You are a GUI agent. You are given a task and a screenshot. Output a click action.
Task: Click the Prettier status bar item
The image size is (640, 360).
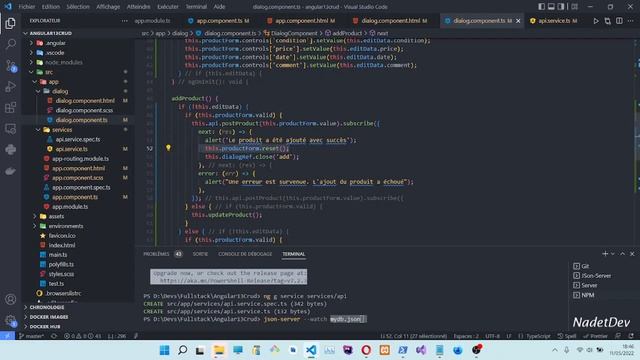[596, 336]
